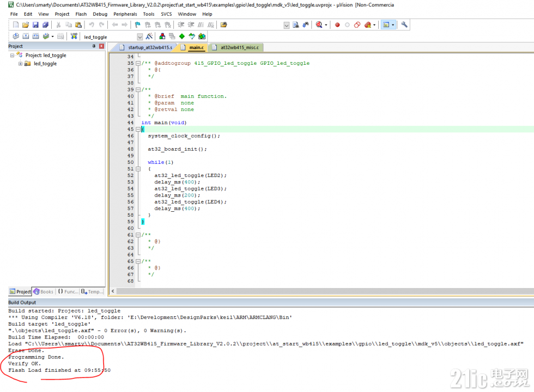
Task: Open the find text dropdown arrow
Action: (287, 25)
